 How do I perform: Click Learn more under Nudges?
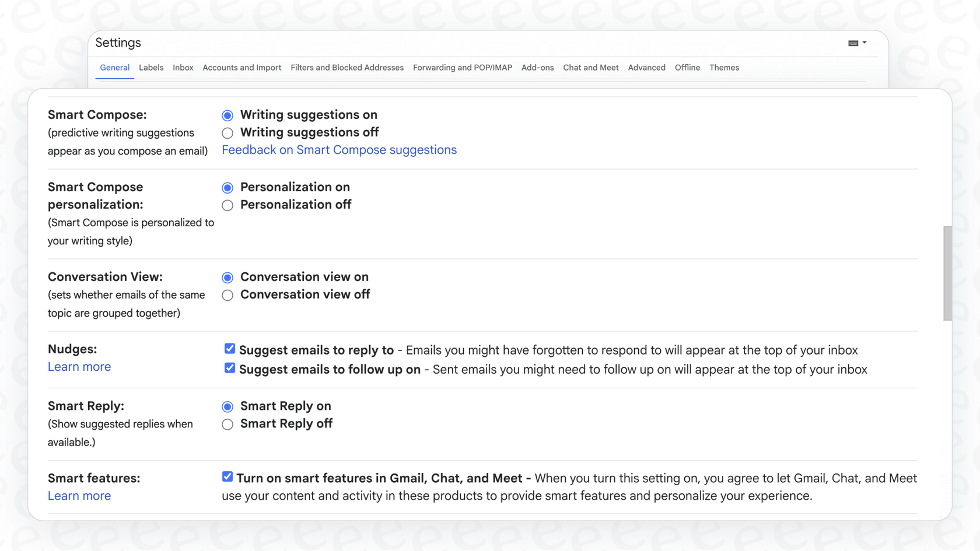pos(79,366)
